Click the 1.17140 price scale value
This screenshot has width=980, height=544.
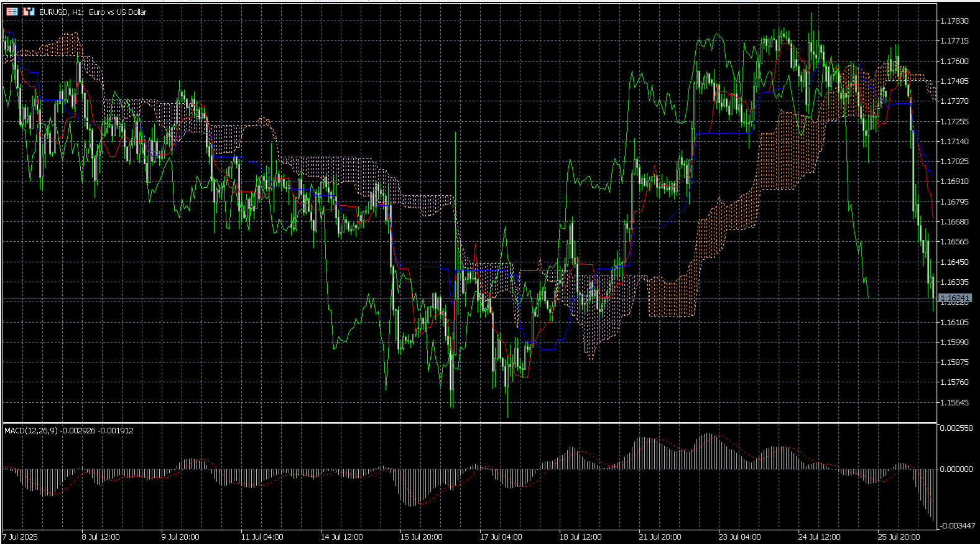click(x=955, y=141)
